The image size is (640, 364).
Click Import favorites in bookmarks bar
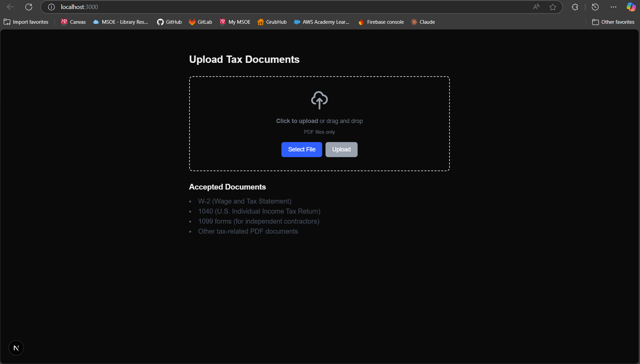(26, 22)
